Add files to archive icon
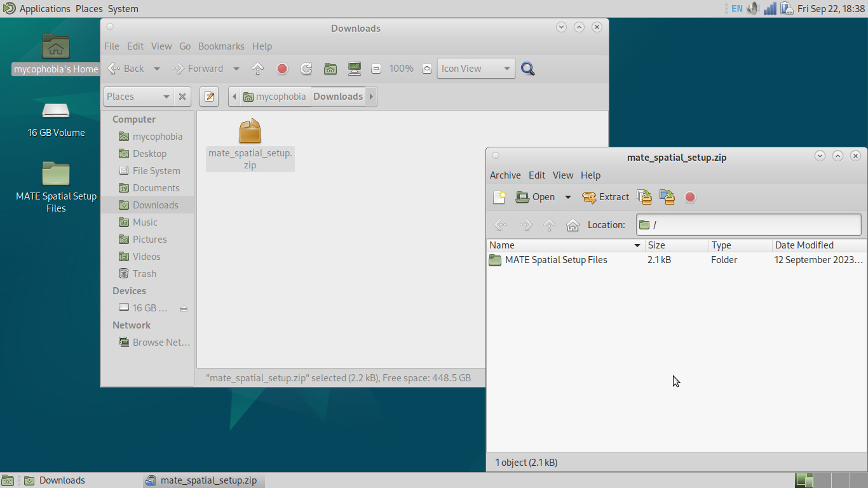 pos(644,197)
